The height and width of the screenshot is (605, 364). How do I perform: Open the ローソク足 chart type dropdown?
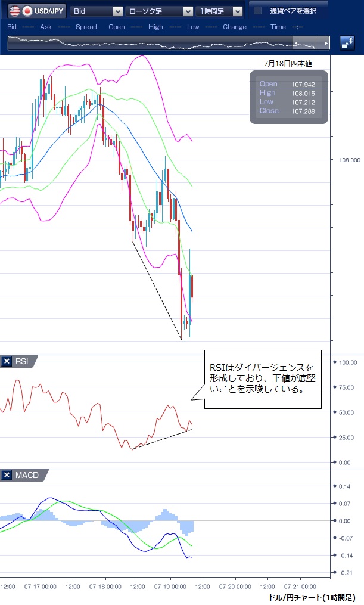pos(160,11)
